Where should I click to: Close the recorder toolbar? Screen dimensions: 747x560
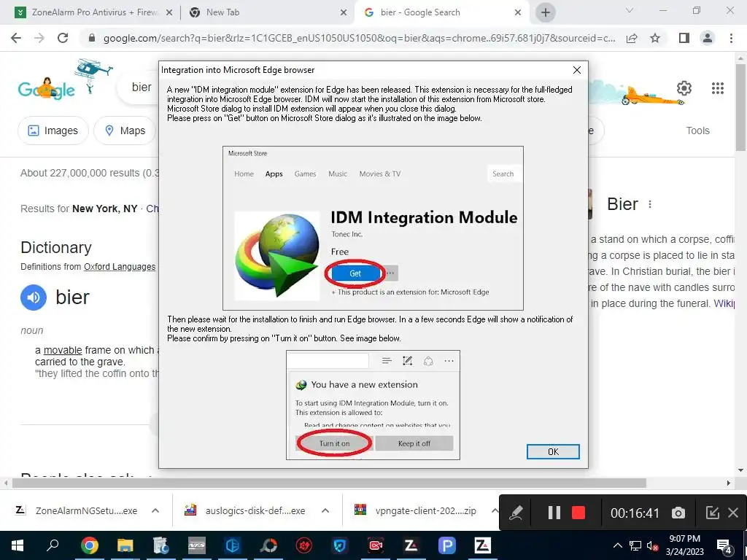pos(733,513)
